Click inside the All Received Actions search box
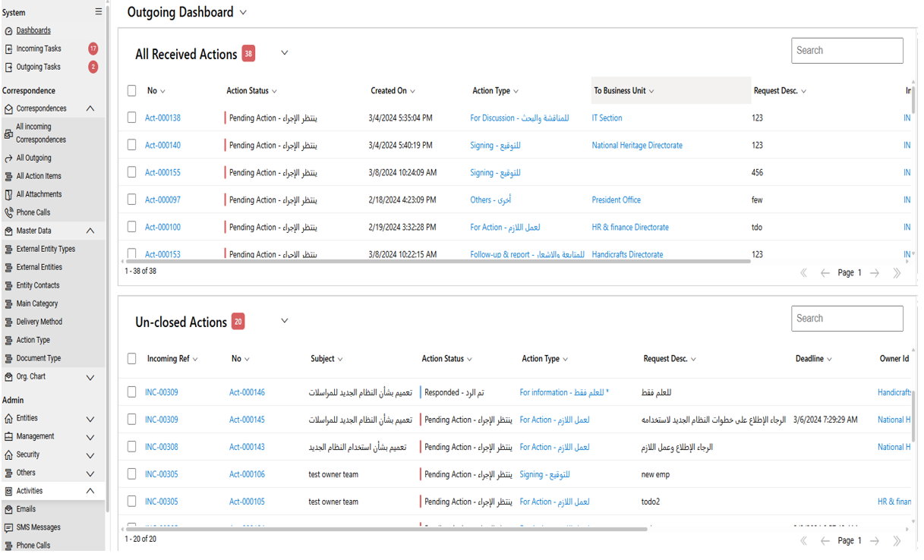The height and width of the screenshot is (560, 924). [847, 50]
